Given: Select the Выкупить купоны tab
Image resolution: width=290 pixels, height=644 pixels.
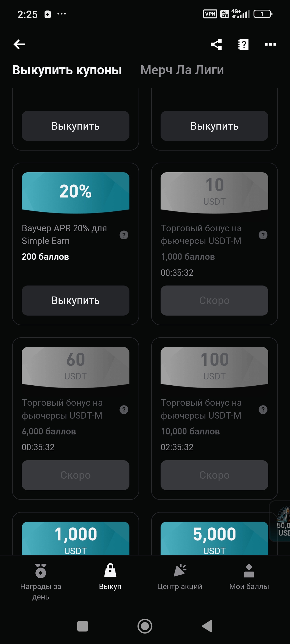Looking at the screenshot, I should coord(67,70).
